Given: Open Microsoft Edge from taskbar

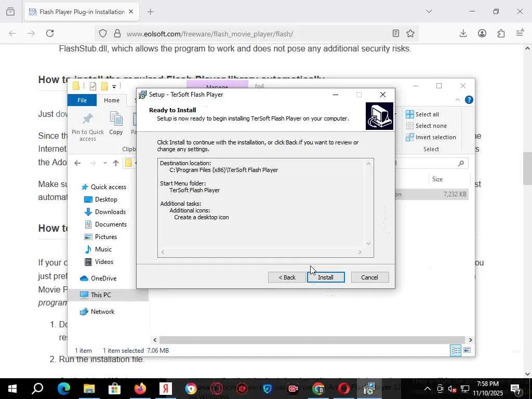Looking at the screenshot, I should [63, 389].
